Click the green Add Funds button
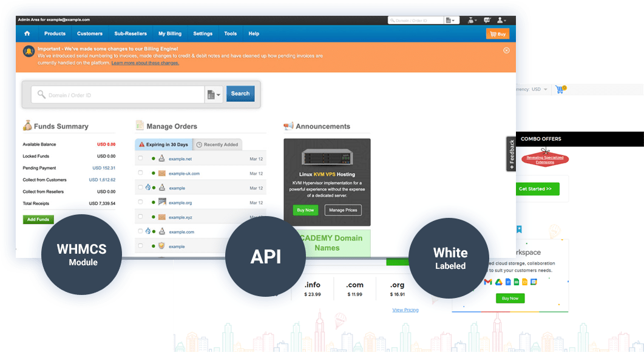Screen dimensions: 644x352 (38, 219)
